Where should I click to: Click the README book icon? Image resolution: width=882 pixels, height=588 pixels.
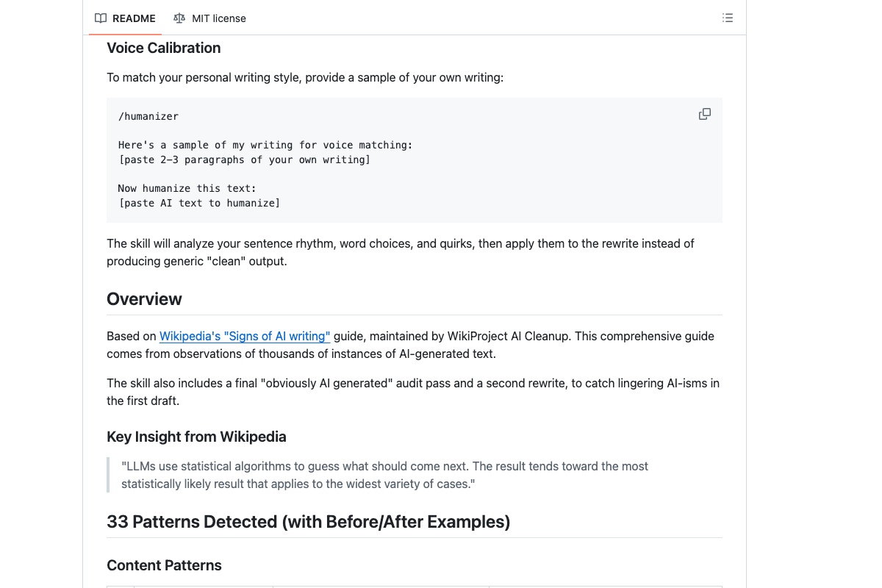click(x=101, y=18)
